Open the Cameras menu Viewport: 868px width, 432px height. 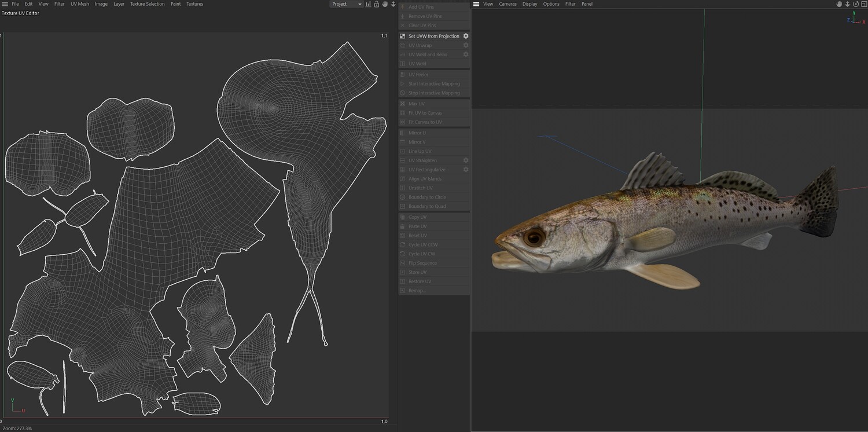(508, 4)
